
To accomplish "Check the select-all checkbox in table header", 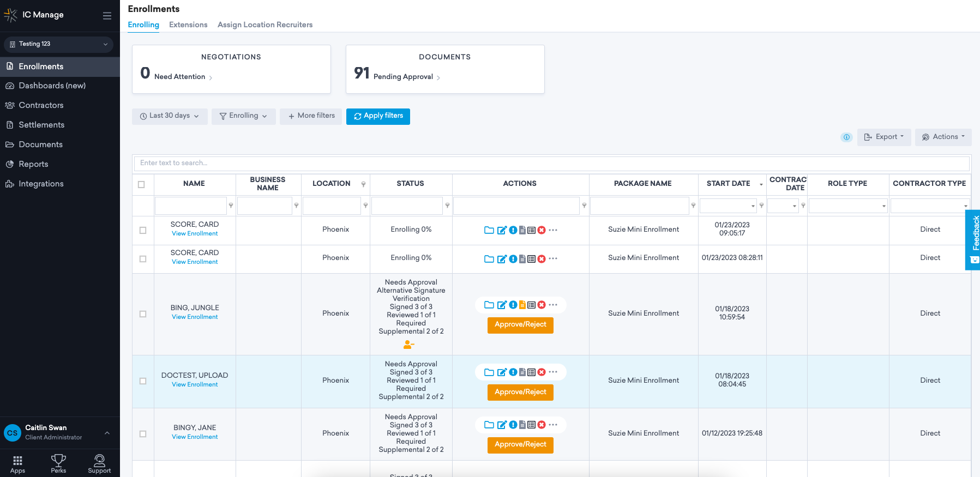I will (x=142, y=184).
